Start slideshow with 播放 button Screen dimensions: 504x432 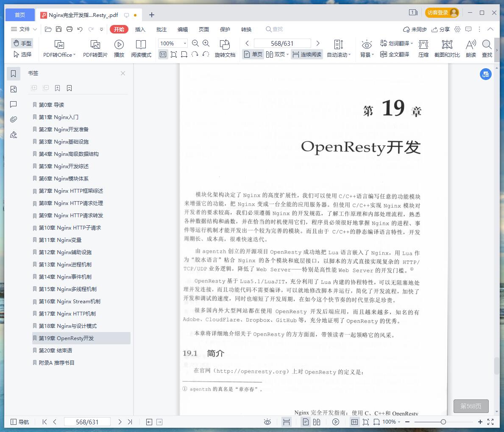[119, 48]
